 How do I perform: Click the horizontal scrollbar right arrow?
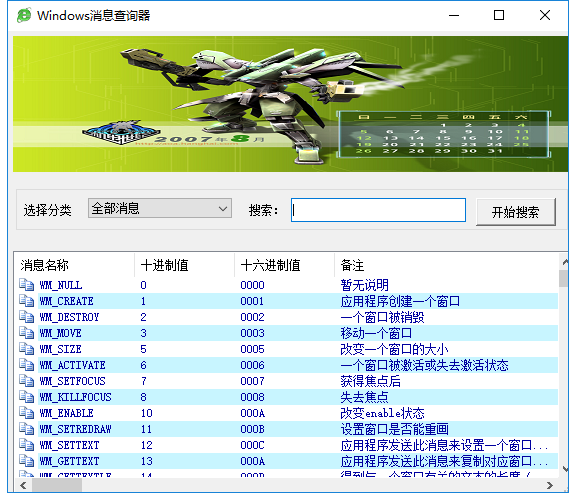click(x=550, y=485)
